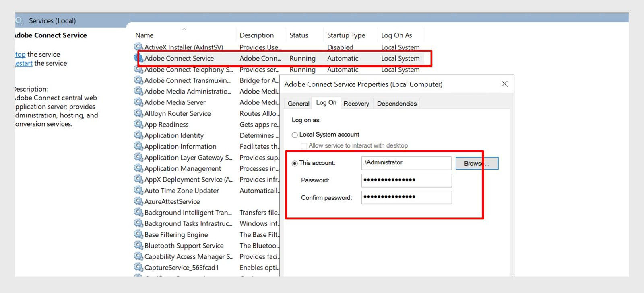Select the Application Management service name
This screenshot has width=644, height=293.
pos(183,168)
